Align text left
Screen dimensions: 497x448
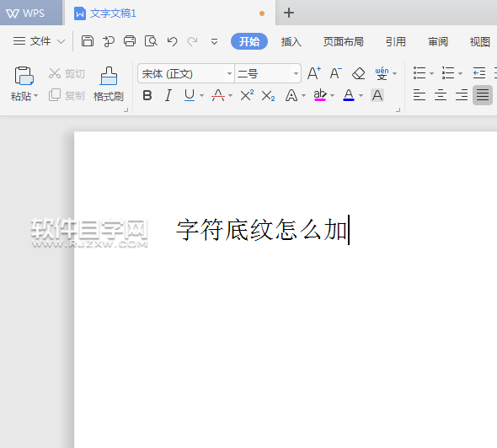(420, 95)
